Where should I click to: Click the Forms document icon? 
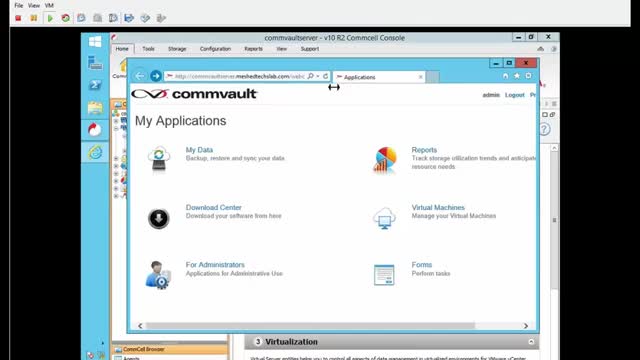[x=384, y=275]
